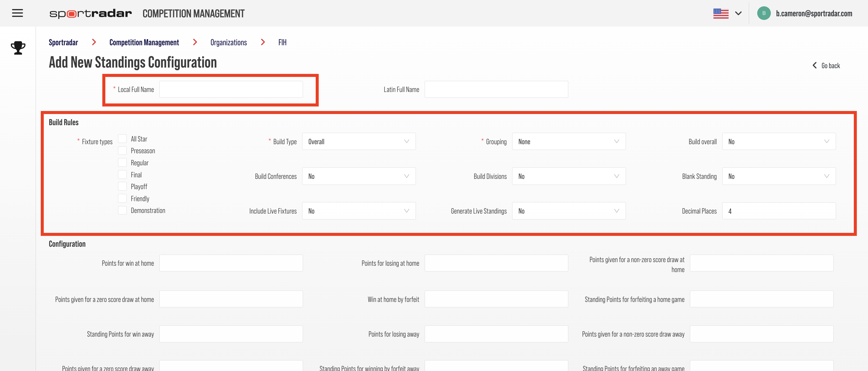
Task: Click non-zero score draw away field
Action: (761, 334)
